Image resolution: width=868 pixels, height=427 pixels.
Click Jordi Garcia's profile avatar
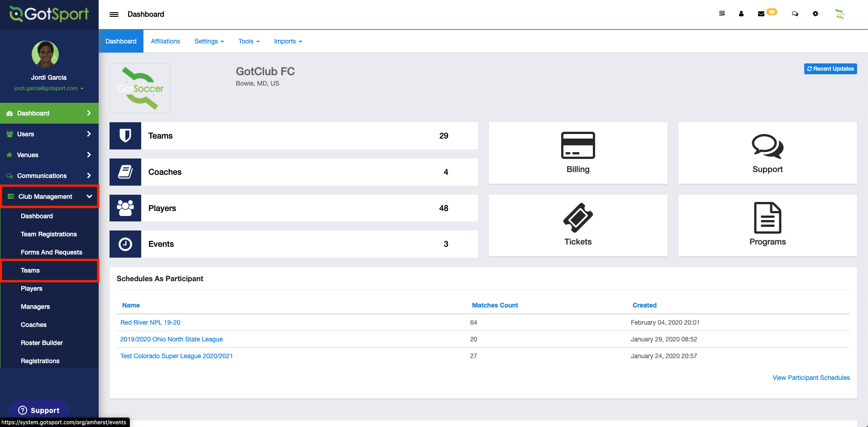click(x=45, y=54)
